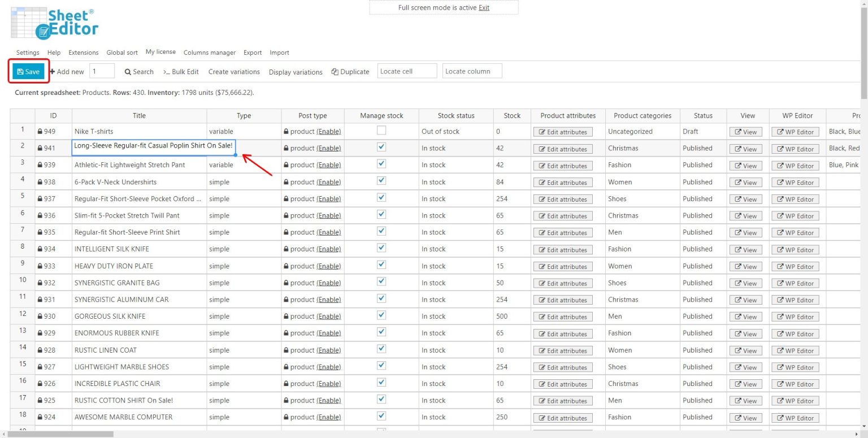Disable Manage stock for INCREDIBLE PLASTIC CHAIR
The image size is (868, 438).
coord(381,384)
